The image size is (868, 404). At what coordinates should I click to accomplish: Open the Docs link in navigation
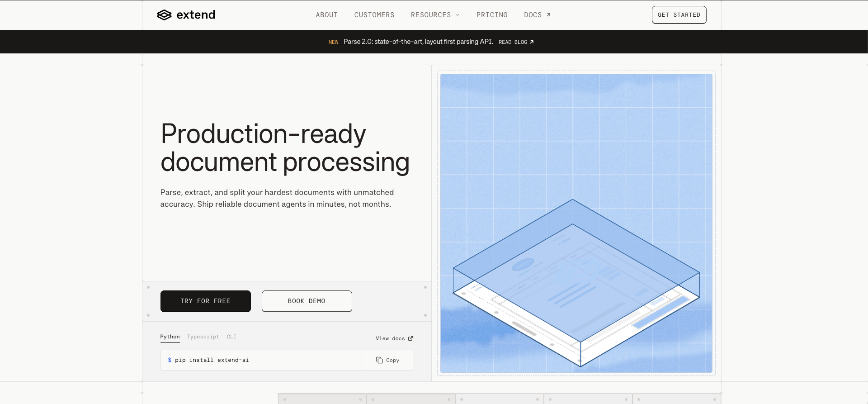(537, 15)
